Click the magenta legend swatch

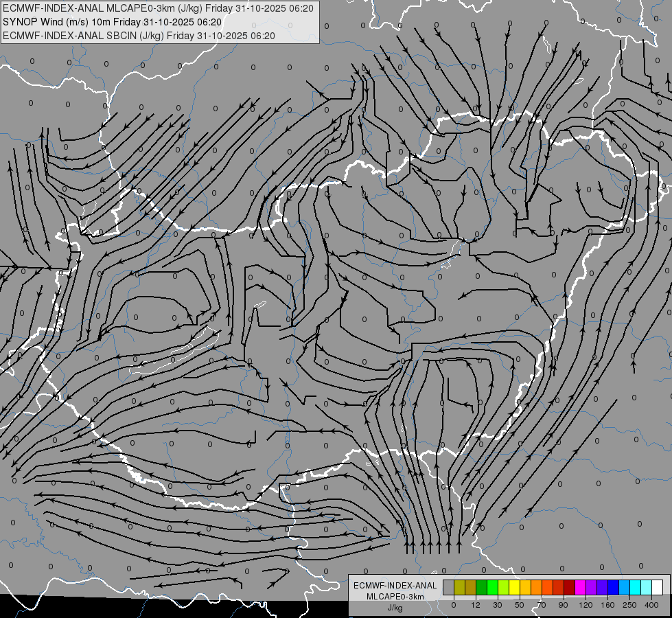(x=580, y=587)
